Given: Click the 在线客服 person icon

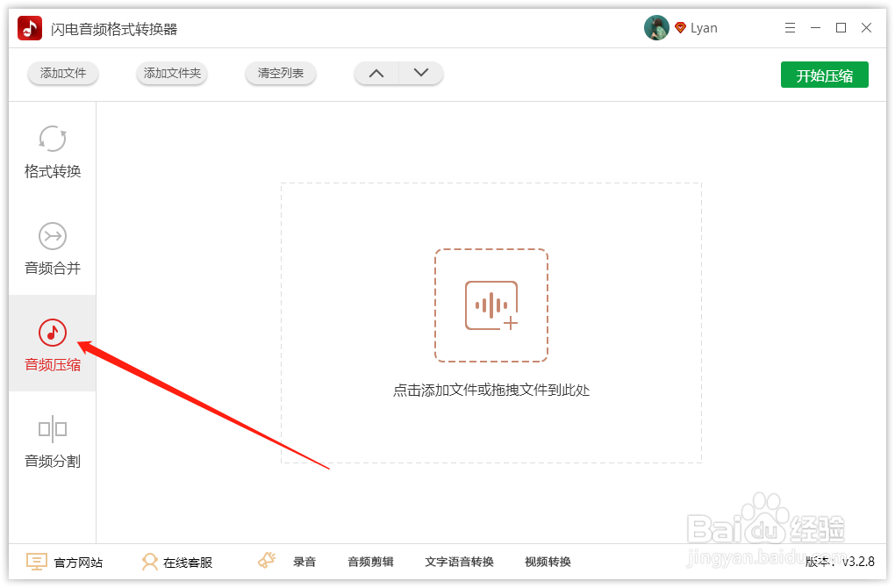Looking at the screenshot, I should click(149, 562).
